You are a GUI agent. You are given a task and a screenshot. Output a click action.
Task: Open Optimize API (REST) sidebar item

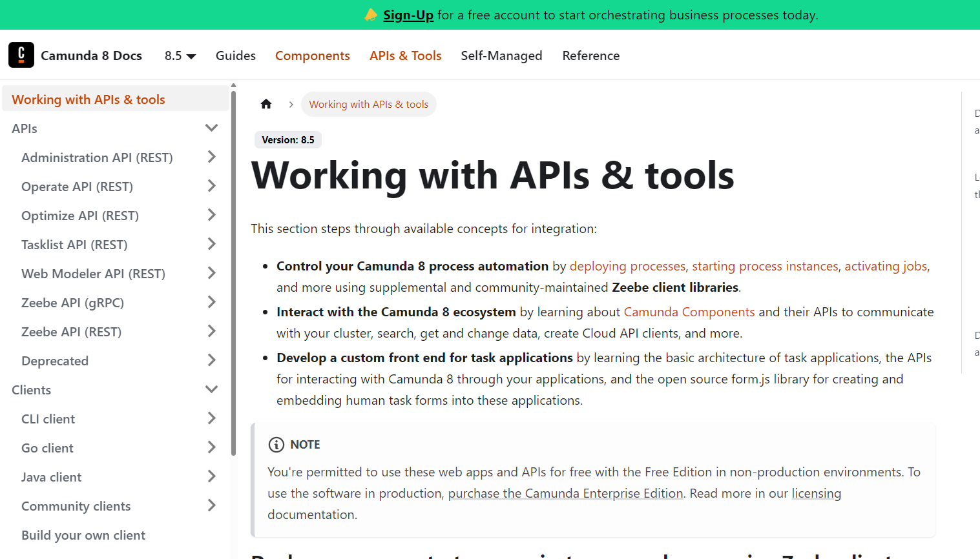pos(80,216)
